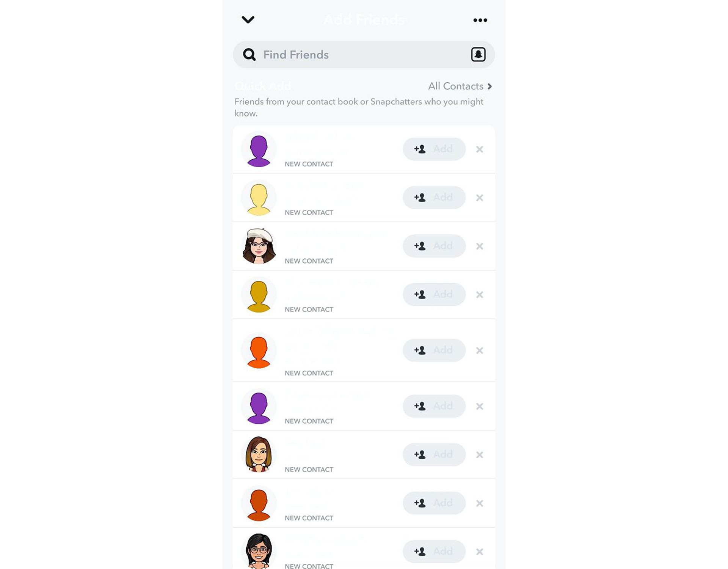Open the three-dot more options menu

click(480, 20)
